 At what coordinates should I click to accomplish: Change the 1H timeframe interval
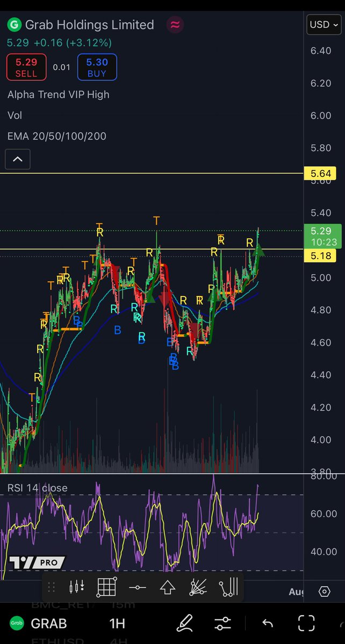coord(117,624)
